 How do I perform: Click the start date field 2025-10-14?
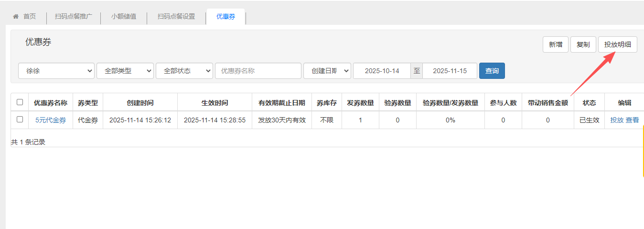coord(381,71)
